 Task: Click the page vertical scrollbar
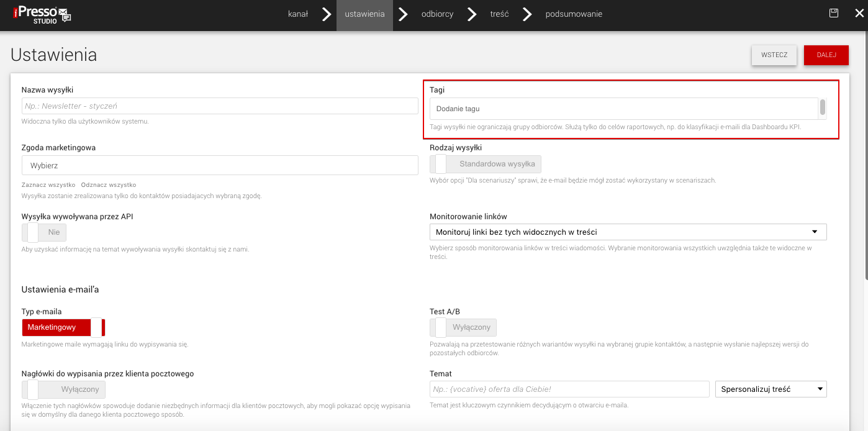click(x=866, y=155)
